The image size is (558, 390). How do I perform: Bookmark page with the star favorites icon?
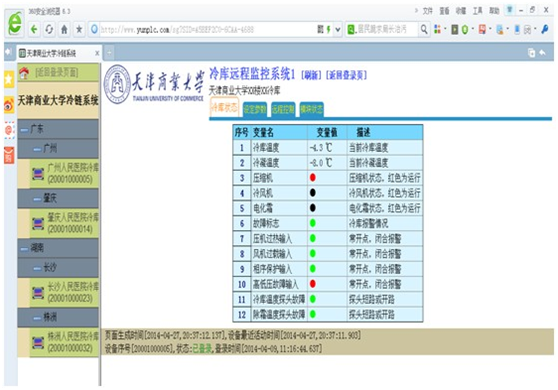(x=79, y=29)
